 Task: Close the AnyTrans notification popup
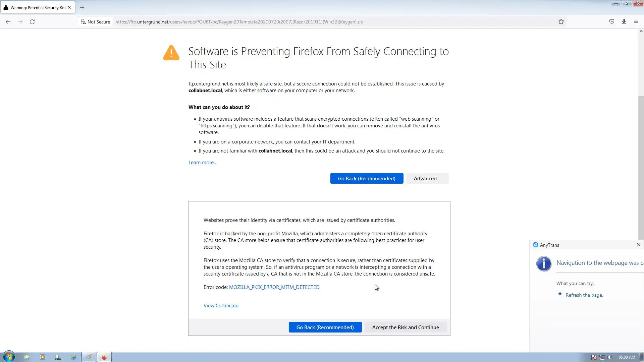pos(638,245)
